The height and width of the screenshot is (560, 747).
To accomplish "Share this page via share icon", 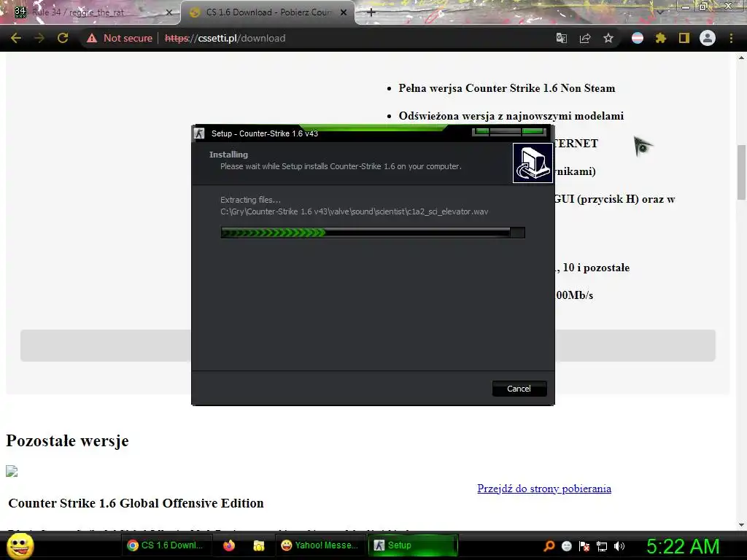I will tap(585, 38).
